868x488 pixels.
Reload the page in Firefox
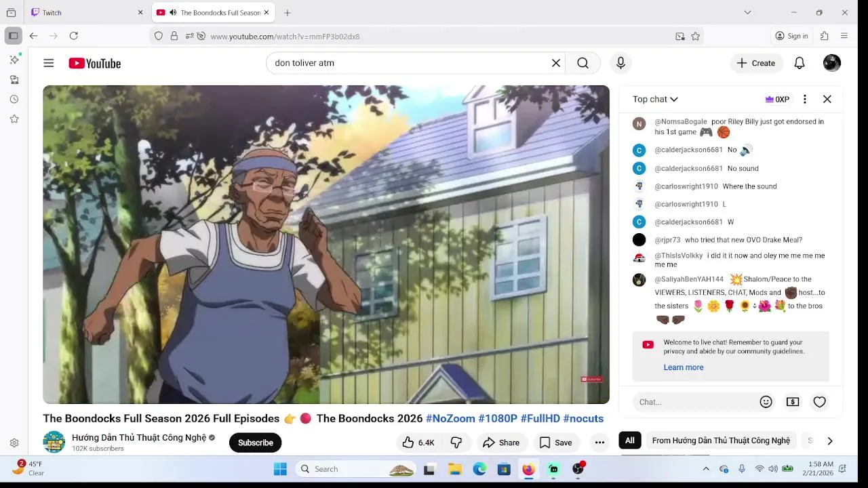click(74, 36)
